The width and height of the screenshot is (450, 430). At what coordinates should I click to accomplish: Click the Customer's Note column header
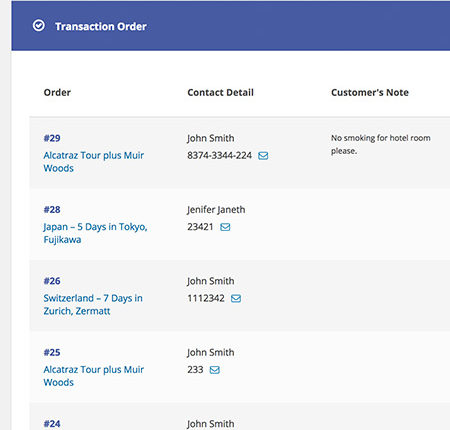click(x=370, y=92)
